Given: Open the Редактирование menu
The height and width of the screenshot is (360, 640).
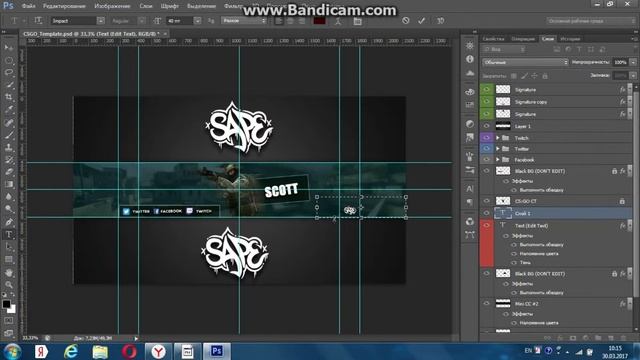Looking at the screenshot, I should [64, 6].
